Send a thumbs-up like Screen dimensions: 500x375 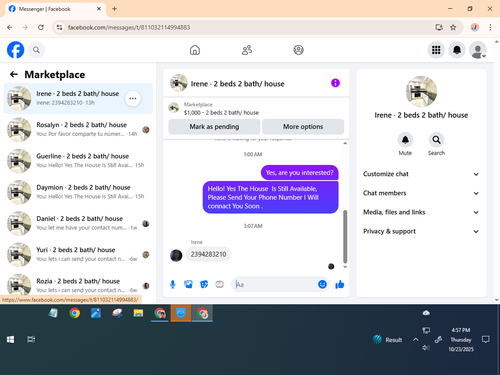[340, 284]
